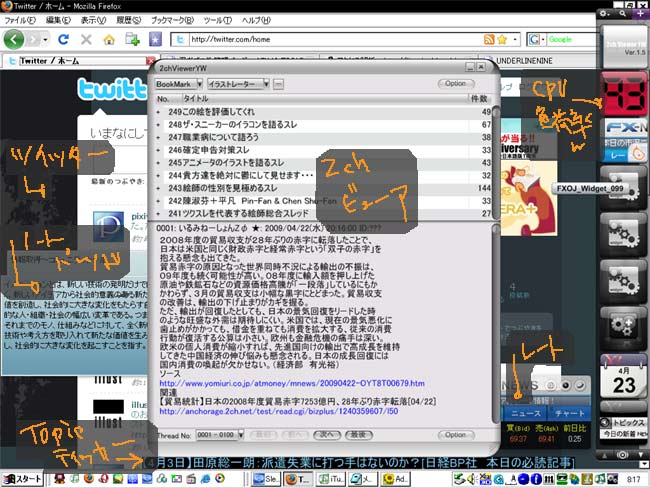
Task: Add widget with purple plus button
Action: tap(640, 14)
